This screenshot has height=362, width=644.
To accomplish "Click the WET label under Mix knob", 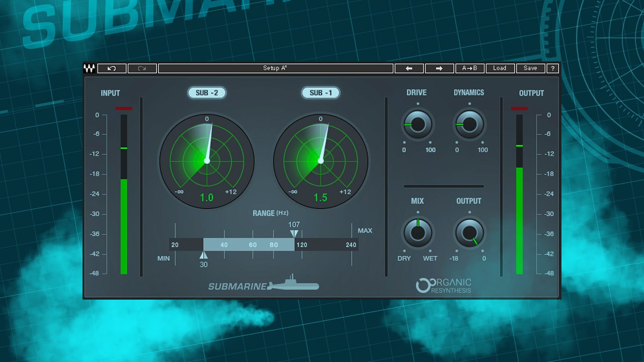I will click(x=430, y=258).
